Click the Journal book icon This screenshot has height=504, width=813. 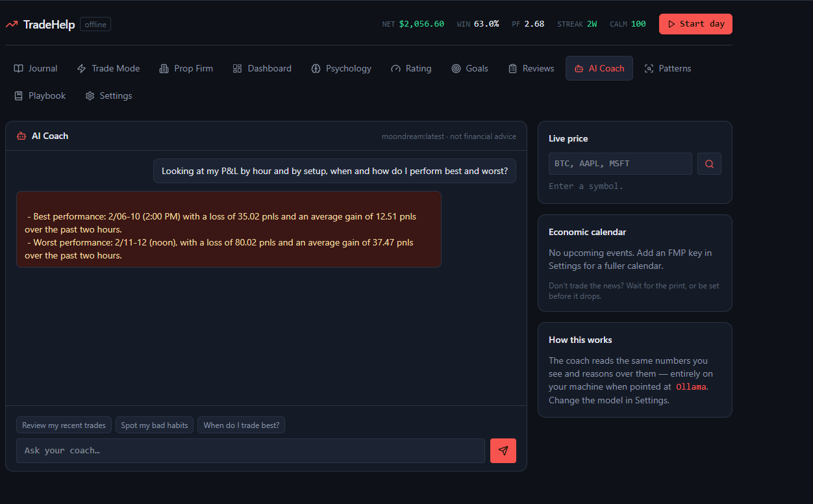19,68
